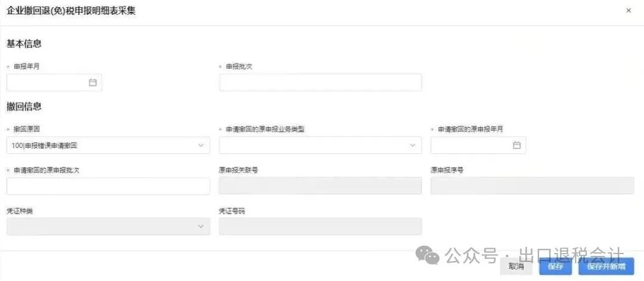
Task: Open the 申报年月 calendar picker icon
Action: pyautogui.click(x=92, y=82)
